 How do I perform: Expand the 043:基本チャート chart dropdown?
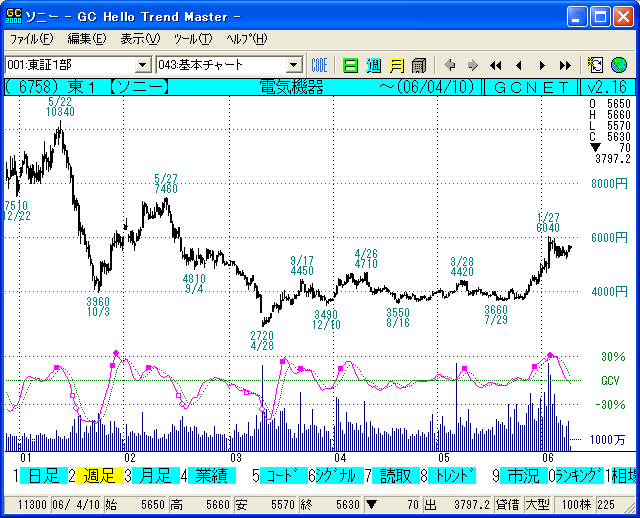point(293,65)
